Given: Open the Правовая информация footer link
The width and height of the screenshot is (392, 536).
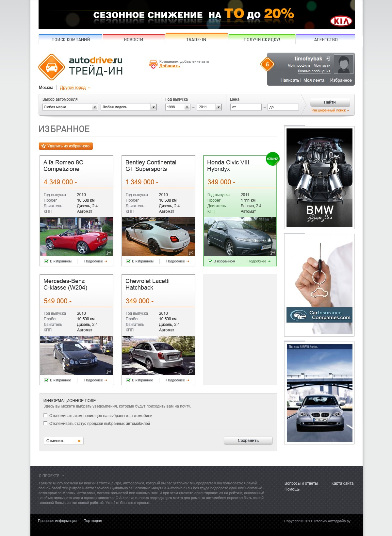Looking at the screenshot, I should click(57, 521).
